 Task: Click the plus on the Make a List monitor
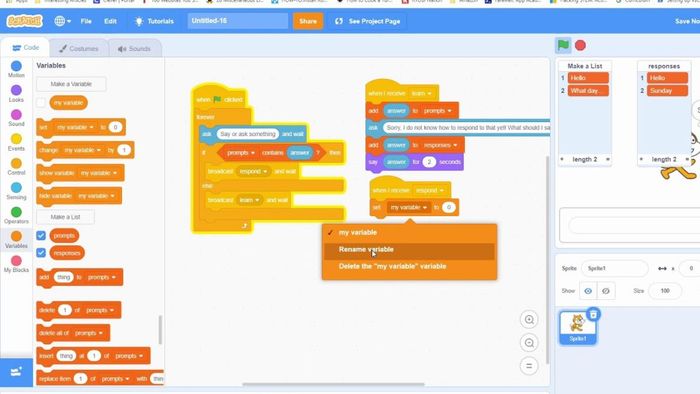pos(562,159)
